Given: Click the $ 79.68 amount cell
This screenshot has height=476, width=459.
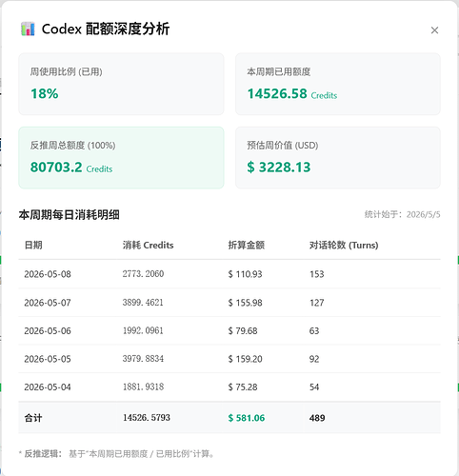Looking at the screenshot, I should (x=243, y=331).
